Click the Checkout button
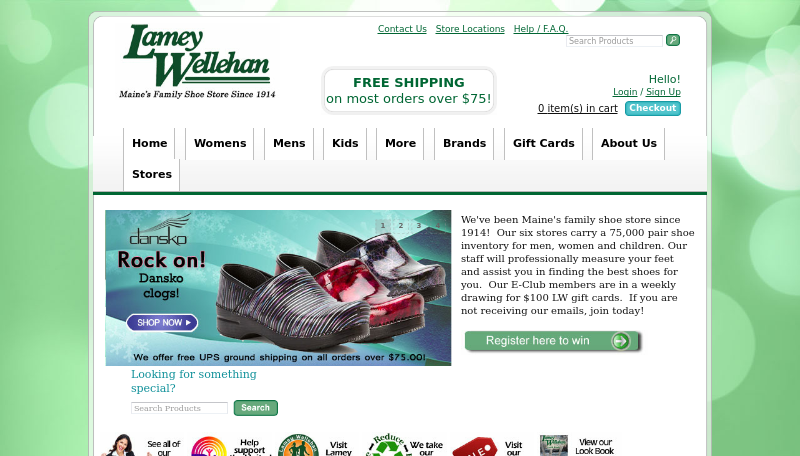800x456 pixels. 653,108
